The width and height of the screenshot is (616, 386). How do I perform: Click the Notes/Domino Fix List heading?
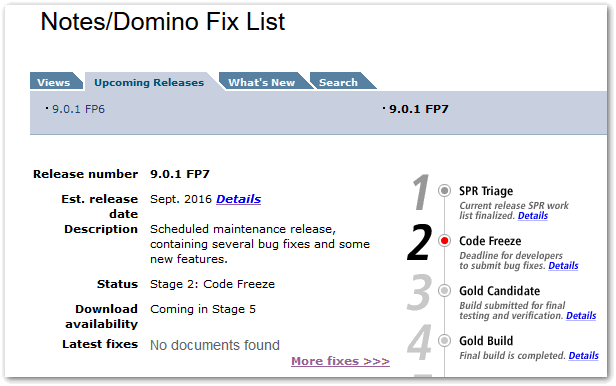[163, 22]
